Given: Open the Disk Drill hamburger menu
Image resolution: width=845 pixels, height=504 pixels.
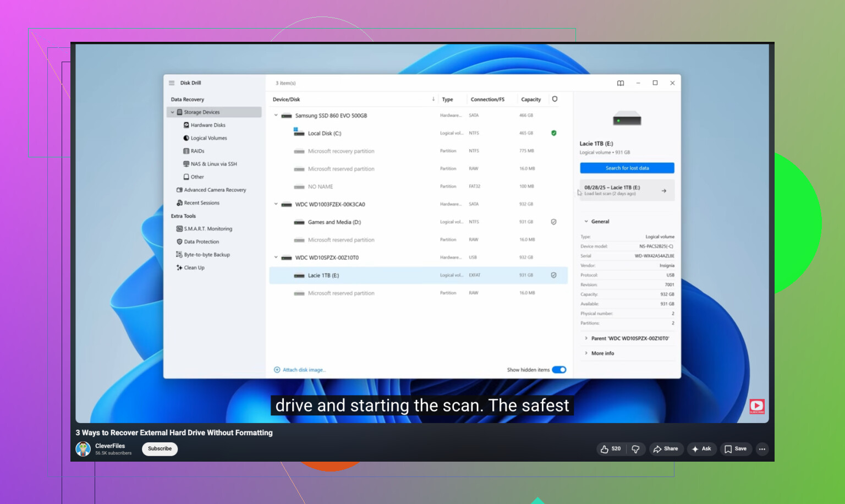Looking at the screenshot, I should click(x=172, y=83).
